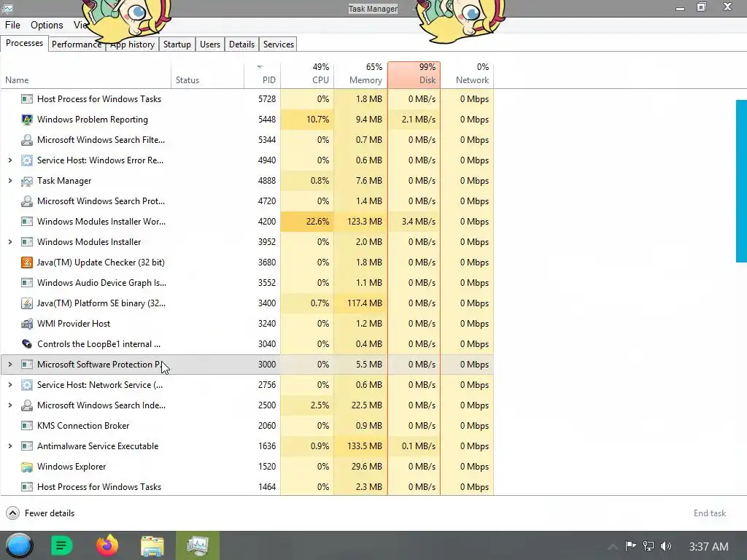Open the green notes app on the taskbar
The height and width of the screenshot is (560, 747).
click(x=61, y=545)
